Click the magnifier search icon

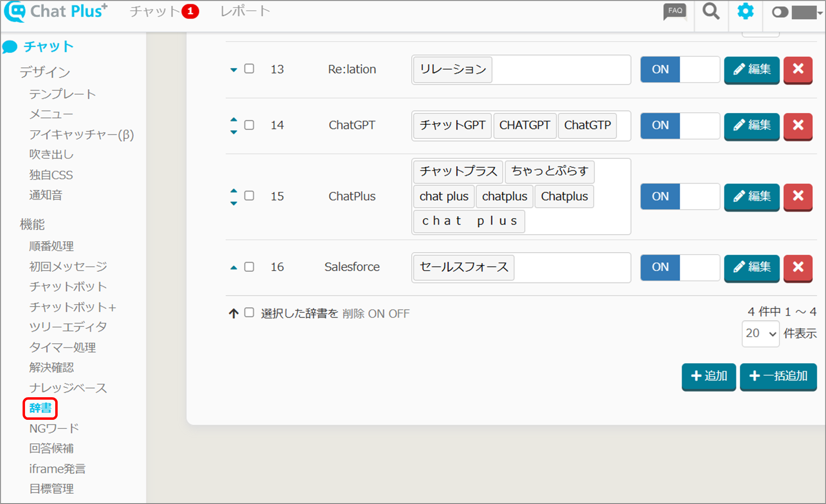pos(711,11)
